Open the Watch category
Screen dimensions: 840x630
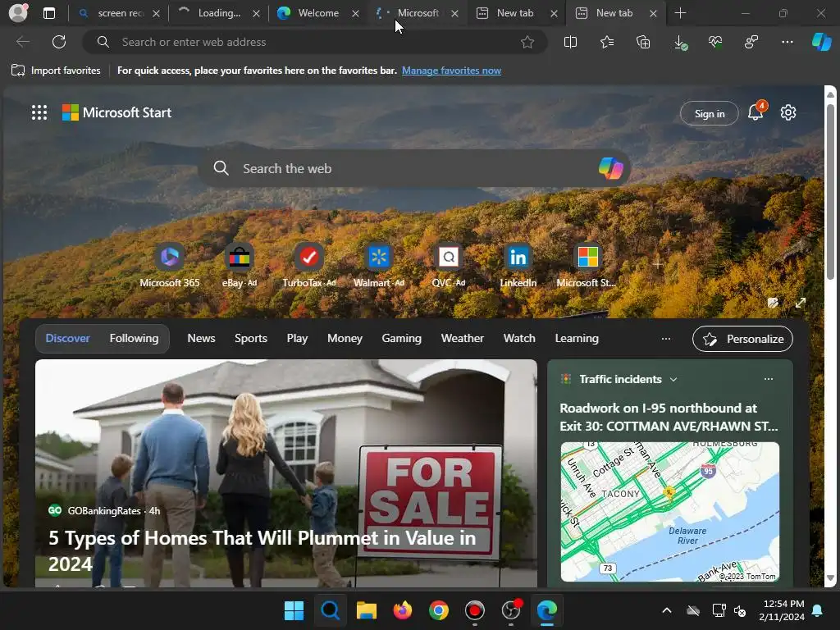[x=519, y=338]
